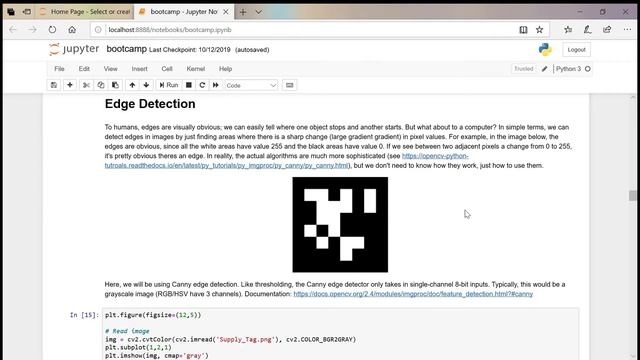The width and height of the screenshot is (640, 360).
Task: Rename notebook by clicking bootcamp title
Action: pos(127,49)
